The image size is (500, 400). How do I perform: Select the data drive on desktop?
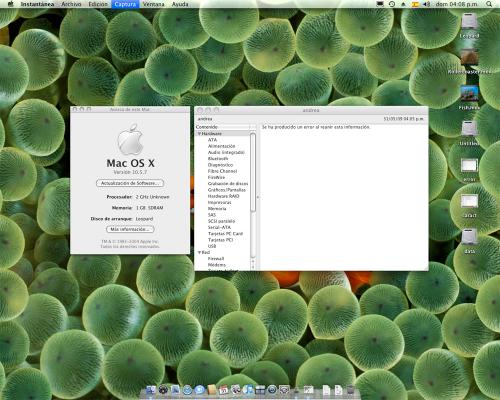click(x=469, y=241)
